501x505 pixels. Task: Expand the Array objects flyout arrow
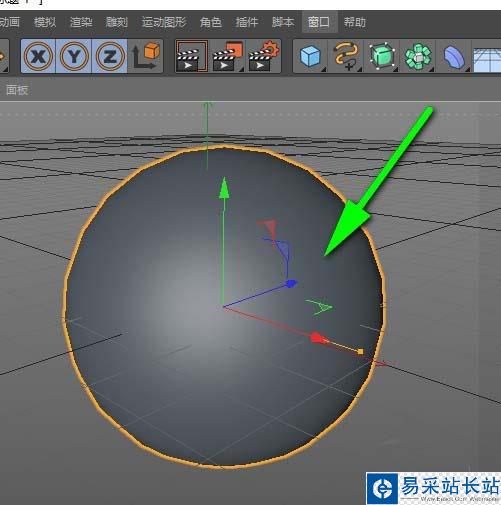pyautogui.click(x=431, y=69)
